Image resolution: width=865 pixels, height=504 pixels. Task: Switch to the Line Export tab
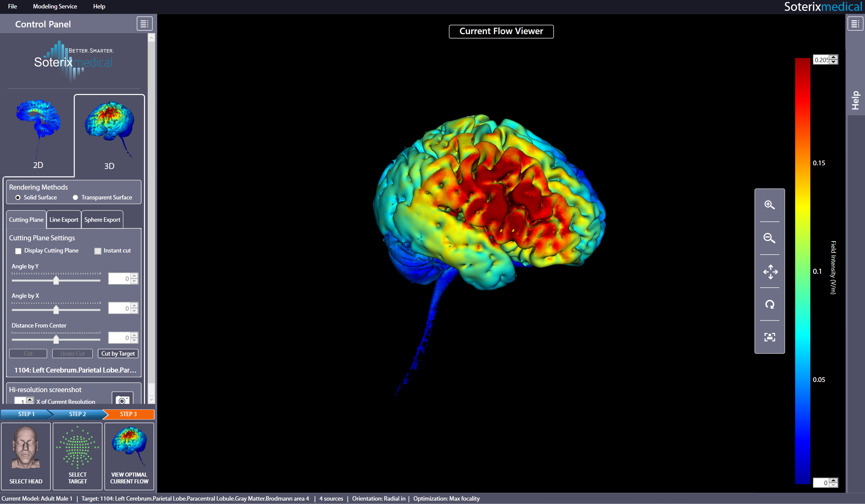click(64, 220)
